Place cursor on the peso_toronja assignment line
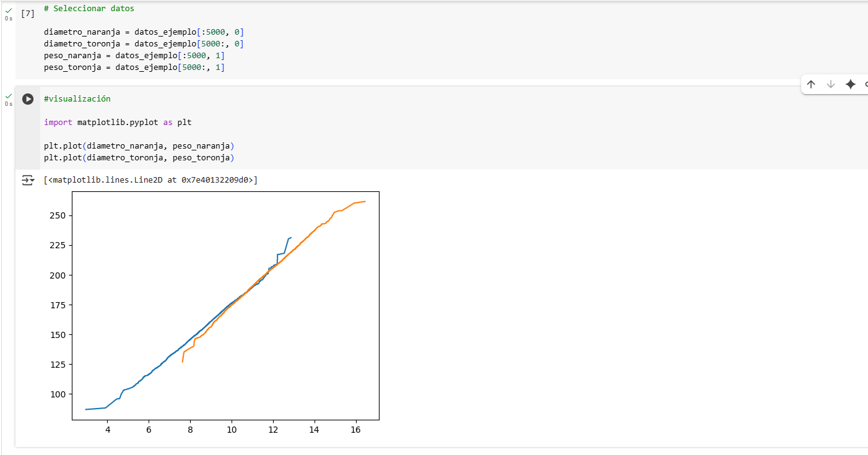Viewport: 868px width, 455px height. pos(134,67)
